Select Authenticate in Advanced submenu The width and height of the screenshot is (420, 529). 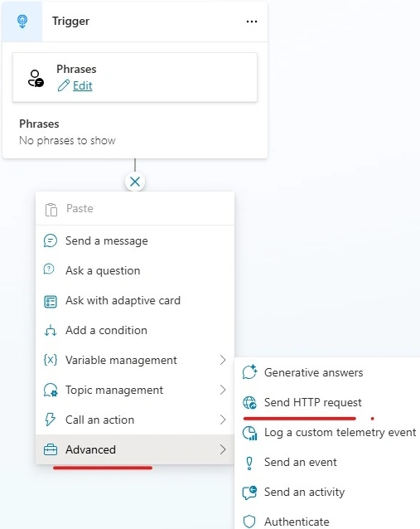(327, 518)
